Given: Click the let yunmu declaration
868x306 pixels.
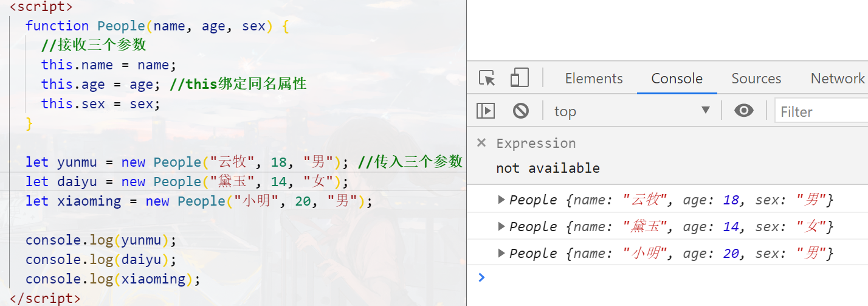Looking at the screenshot, I should (188, 162).
